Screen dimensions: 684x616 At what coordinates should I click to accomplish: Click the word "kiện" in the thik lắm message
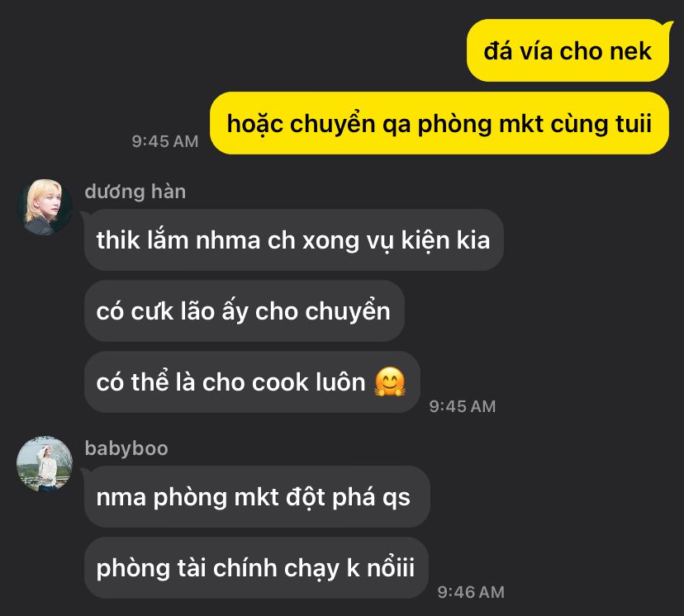[425, 240]
